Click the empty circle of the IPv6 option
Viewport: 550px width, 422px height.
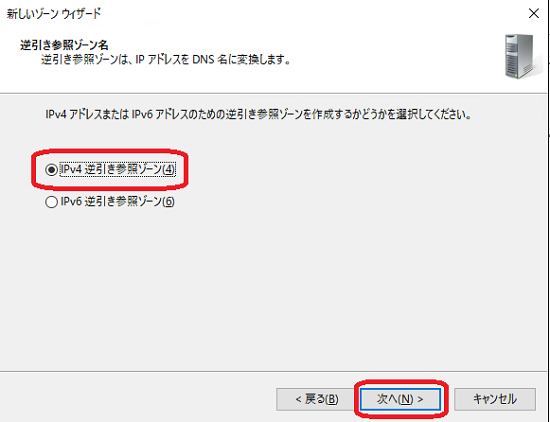pos(51,202)
